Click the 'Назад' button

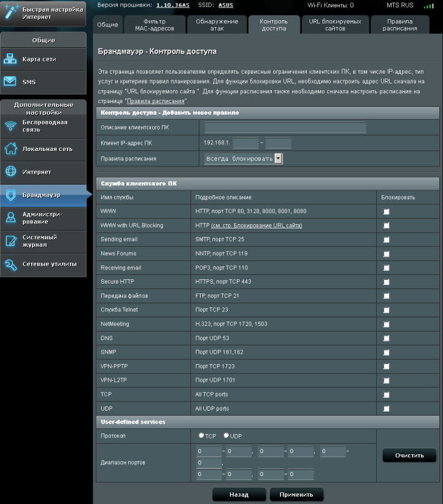tap(239, 494)
